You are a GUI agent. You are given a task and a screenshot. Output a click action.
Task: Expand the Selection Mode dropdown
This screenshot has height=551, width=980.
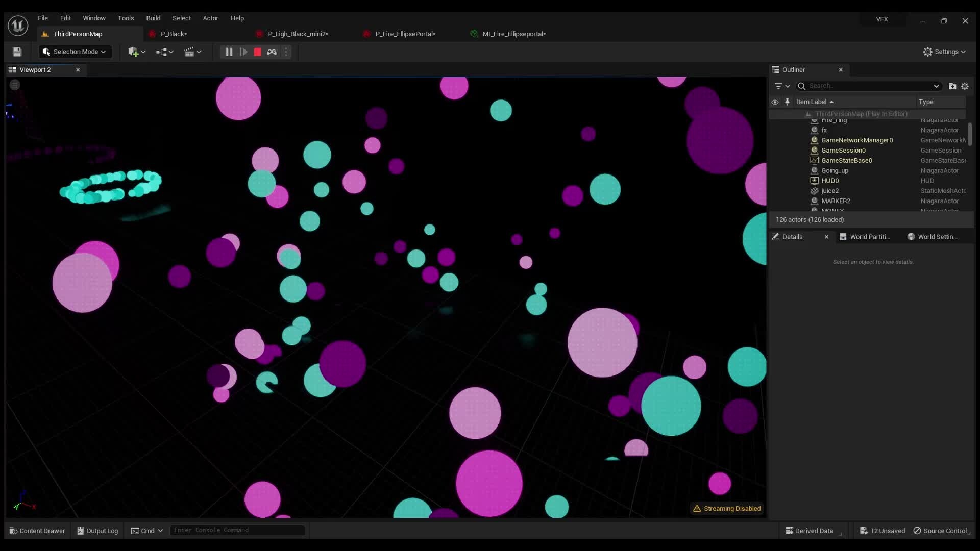coord(75,52)
